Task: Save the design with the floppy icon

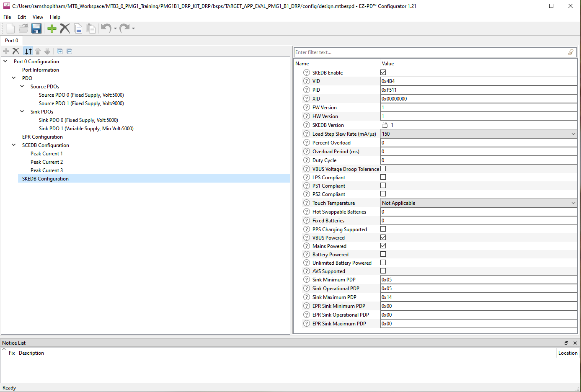Action: pos(36,28)
